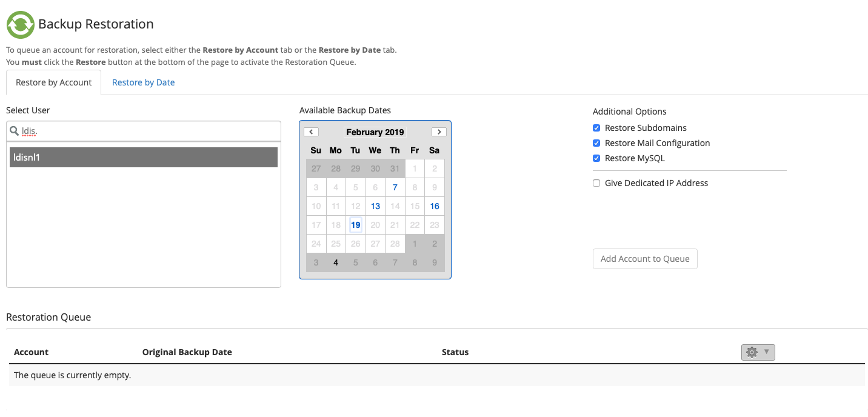Click the Original Backup Date column header
Screen dimensions: 868x417
pos(187,352)
